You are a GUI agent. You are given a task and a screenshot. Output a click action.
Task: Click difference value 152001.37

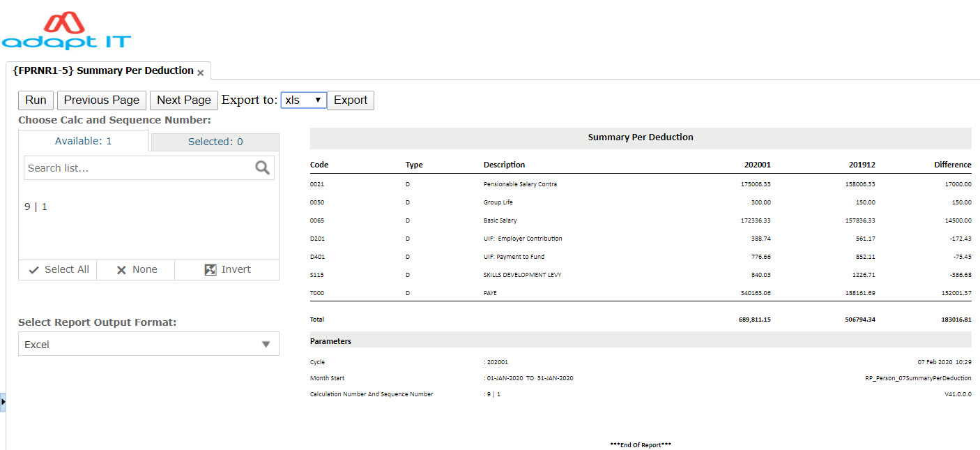[956, 293]
